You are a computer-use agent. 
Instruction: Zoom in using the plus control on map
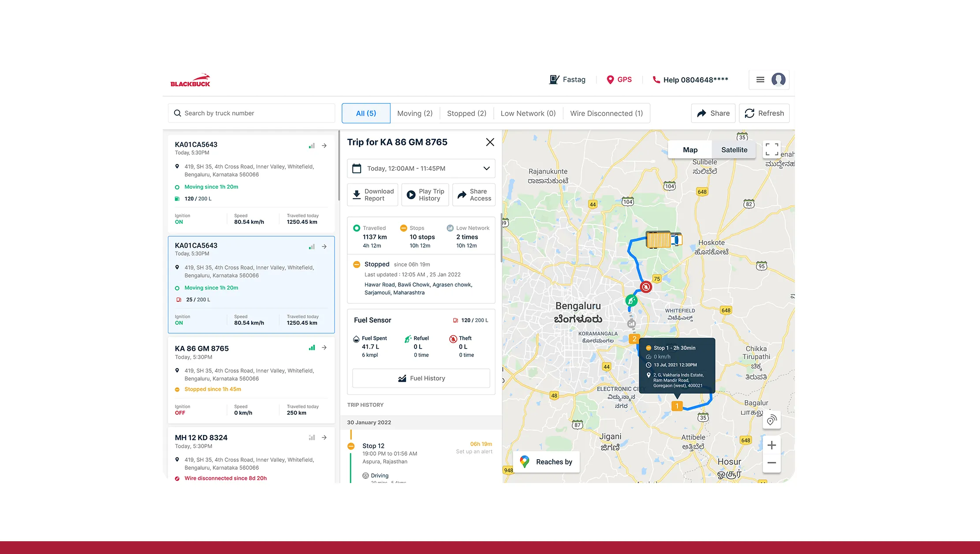coord(771,445)
